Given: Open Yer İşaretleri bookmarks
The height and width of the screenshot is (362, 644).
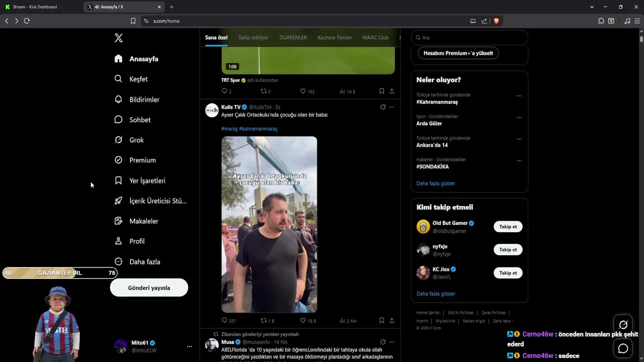Looking at the screenshot, I should (140, 180).
